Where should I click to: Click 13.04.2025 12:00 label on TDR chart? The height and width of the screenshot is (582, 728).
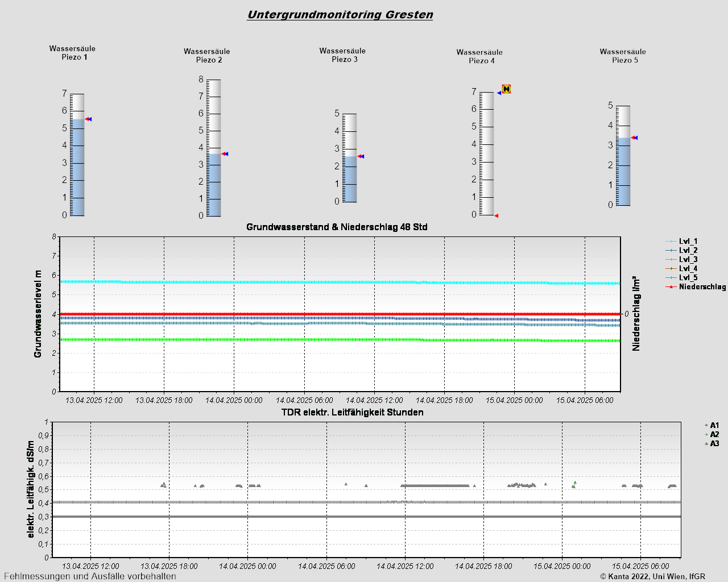(90, 566)
